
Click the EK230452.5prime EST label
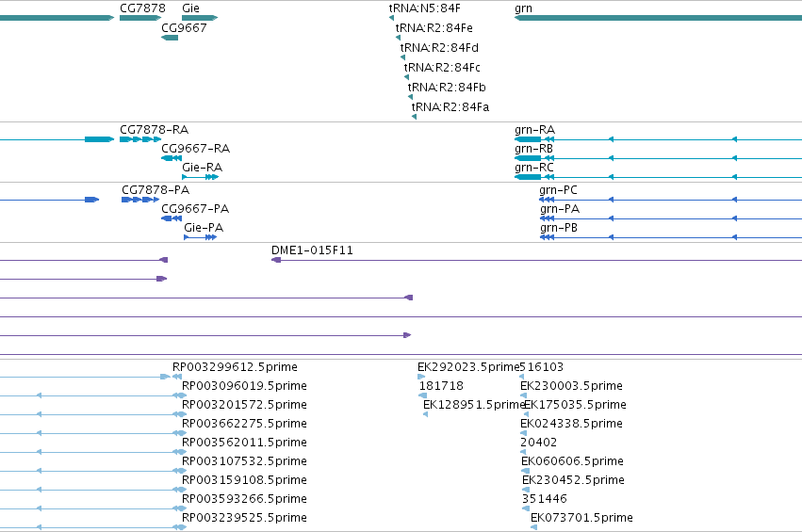point(573,480)
